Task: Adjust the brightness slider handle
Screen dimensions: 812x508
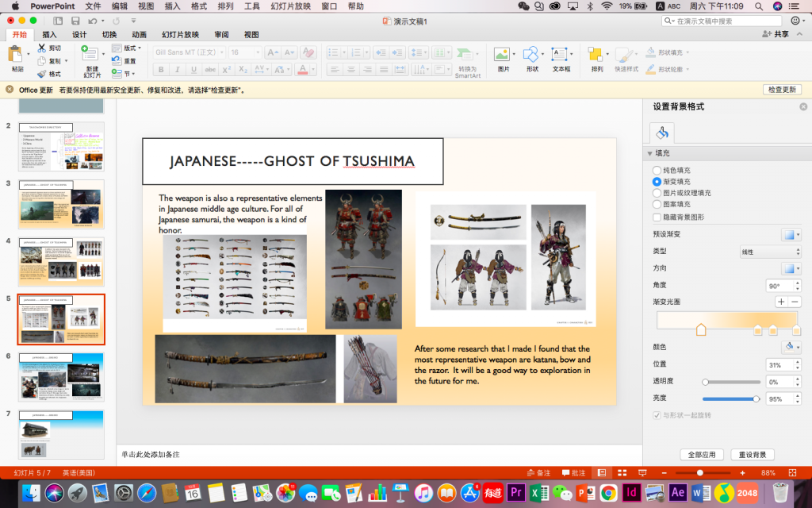Action: (756, 399)
